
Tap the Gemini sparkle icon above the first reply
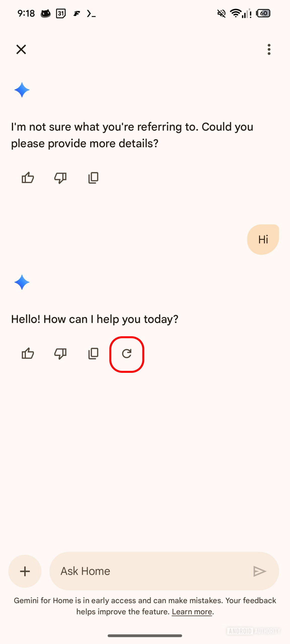tap(22, 90)
